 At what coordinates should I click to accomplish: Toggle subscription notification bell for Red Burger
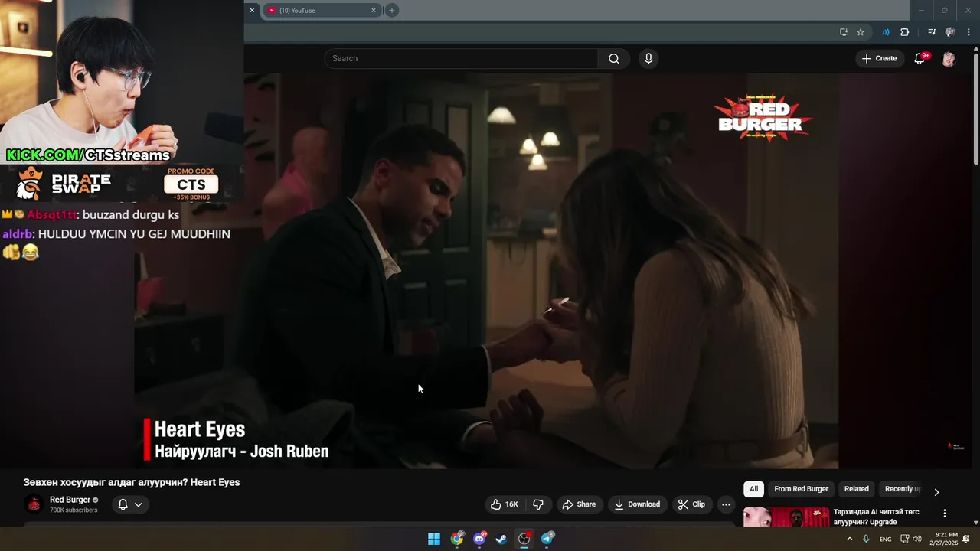tap(129, 504)
